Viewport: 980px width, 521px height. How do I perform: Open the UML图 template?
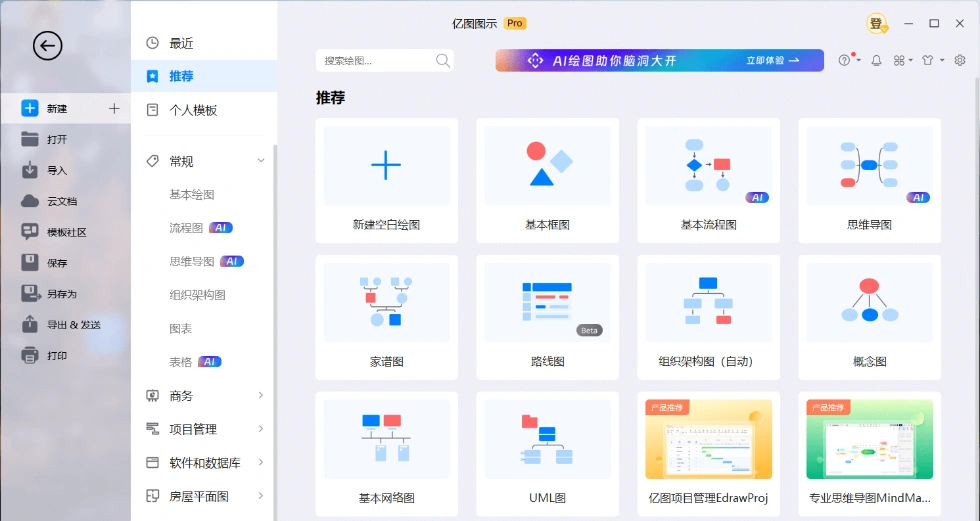548,454
